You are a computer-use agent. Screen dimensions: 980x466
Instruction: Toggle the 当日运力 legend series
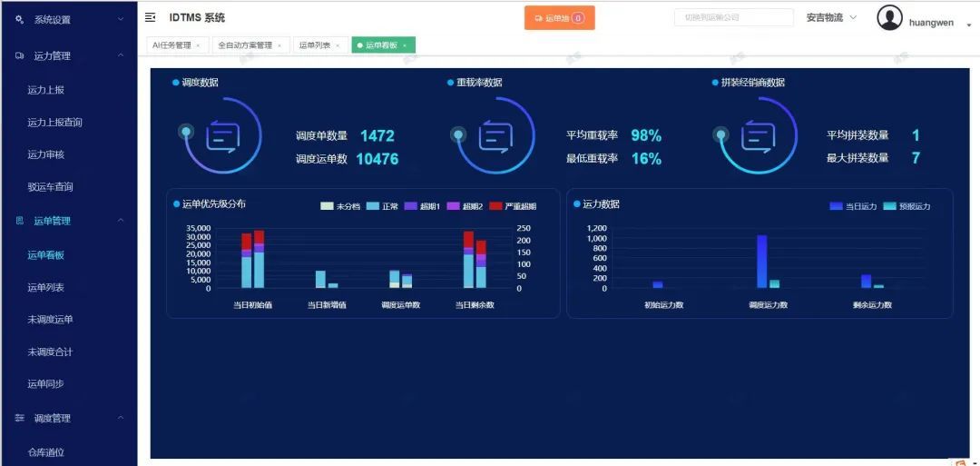click(x=852, y=206)
